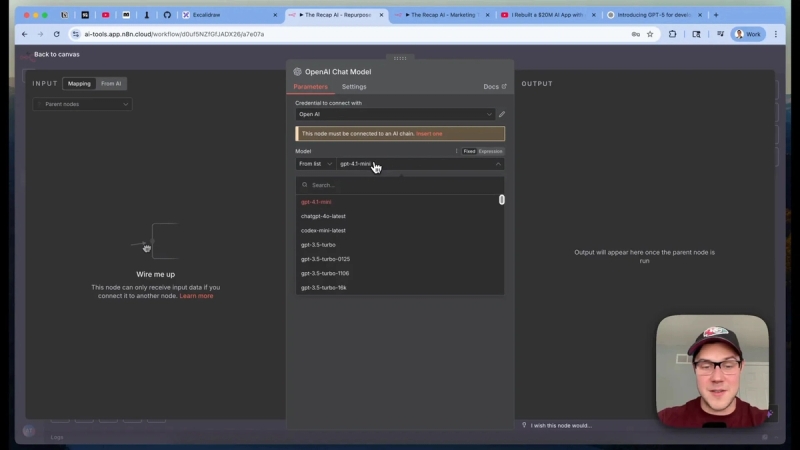The width and height of the screenshot is (800, 450).
Task: Switch Input to From AI view
Action: click(111, 84)
